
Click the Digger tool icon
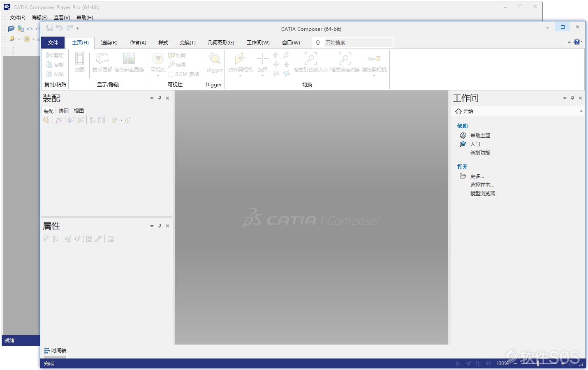pos(214,58)
